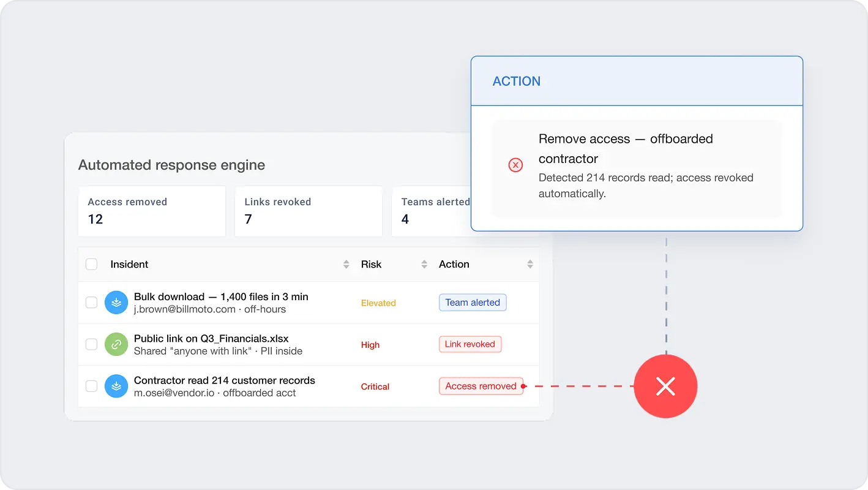Click 'j.brown@billmoto.com · off-hours' text
868x490 pixels.
click(210, 309)
